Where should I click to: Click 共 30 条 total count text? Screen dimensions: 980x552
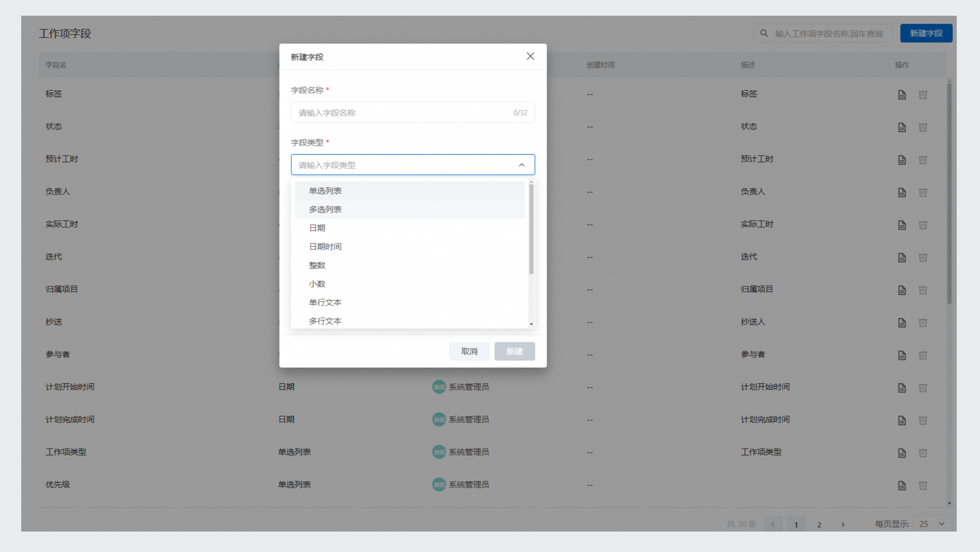point(741,524)
